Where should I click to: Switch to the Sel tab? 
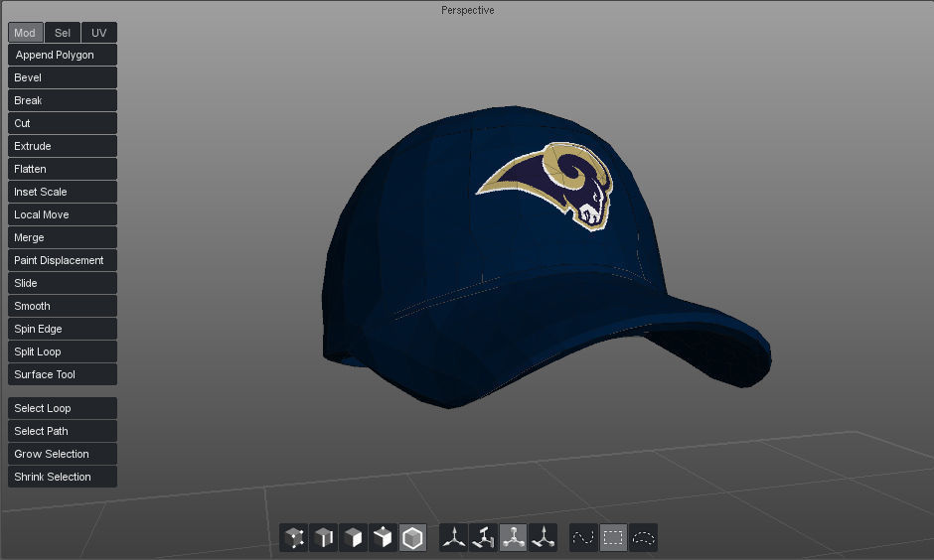point(63,33)
